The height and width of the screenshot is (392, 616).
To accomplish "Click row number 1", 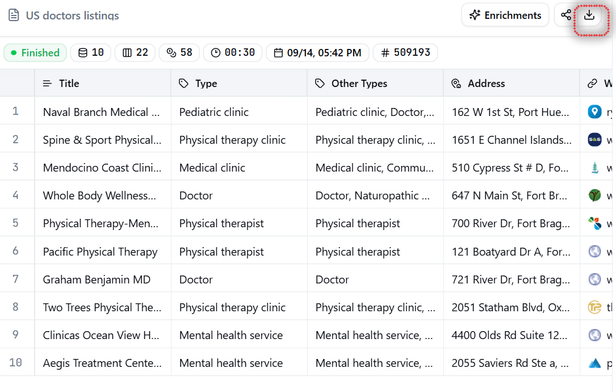I will point(15,111).
